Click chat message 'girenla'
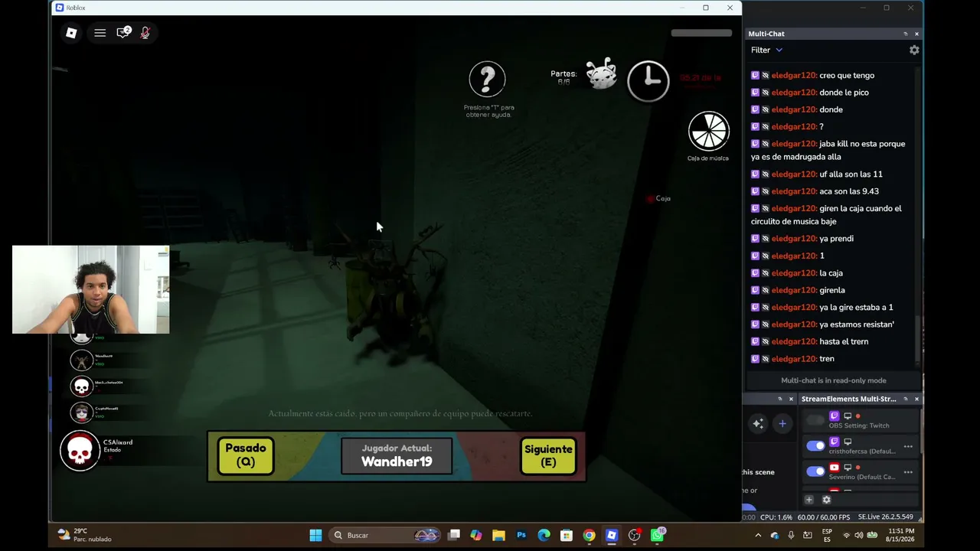The image size is (980, 551). [832, 290]
